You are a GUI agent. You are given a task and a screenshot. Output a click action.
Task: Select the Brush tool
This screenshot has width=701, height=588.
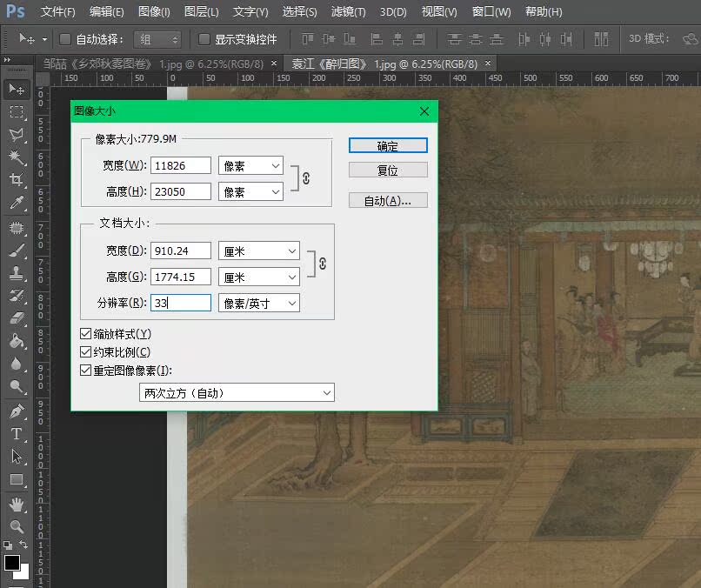click(17, 251)
